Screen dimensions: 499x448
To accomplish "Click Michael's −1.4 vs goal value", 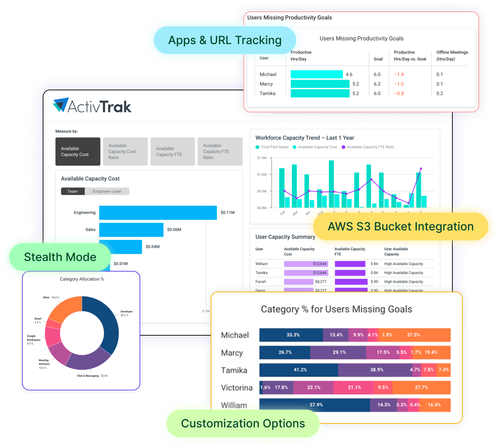I will 399,74.
